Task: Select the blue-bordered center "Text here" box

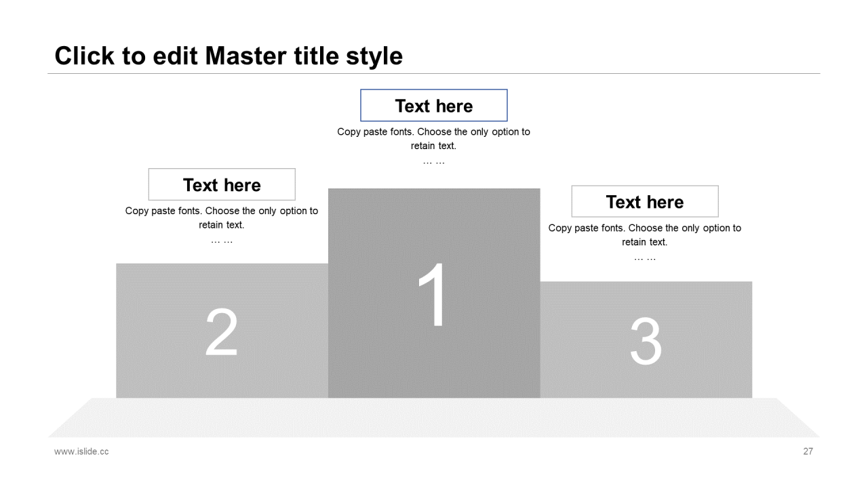Action: pos(433,106)
